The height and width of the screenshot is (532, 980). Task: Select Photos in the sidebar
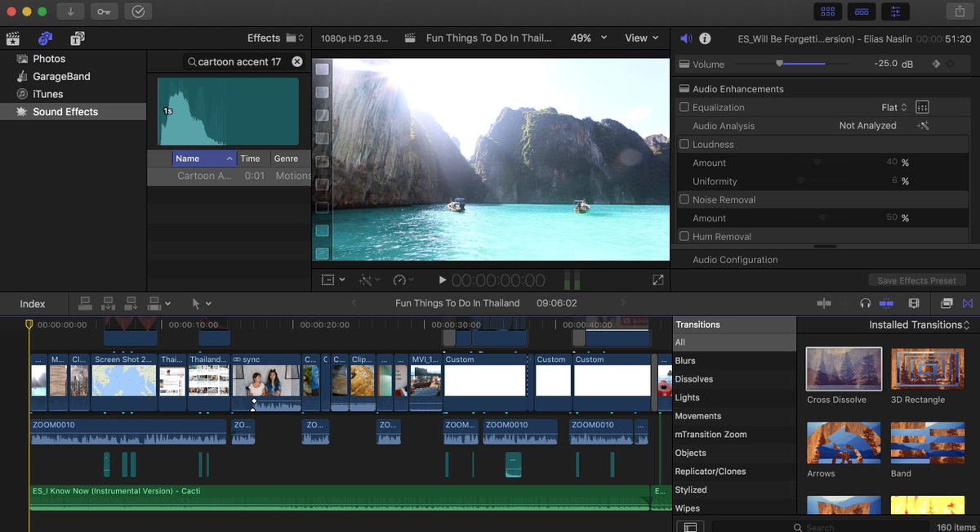point(49,59)
